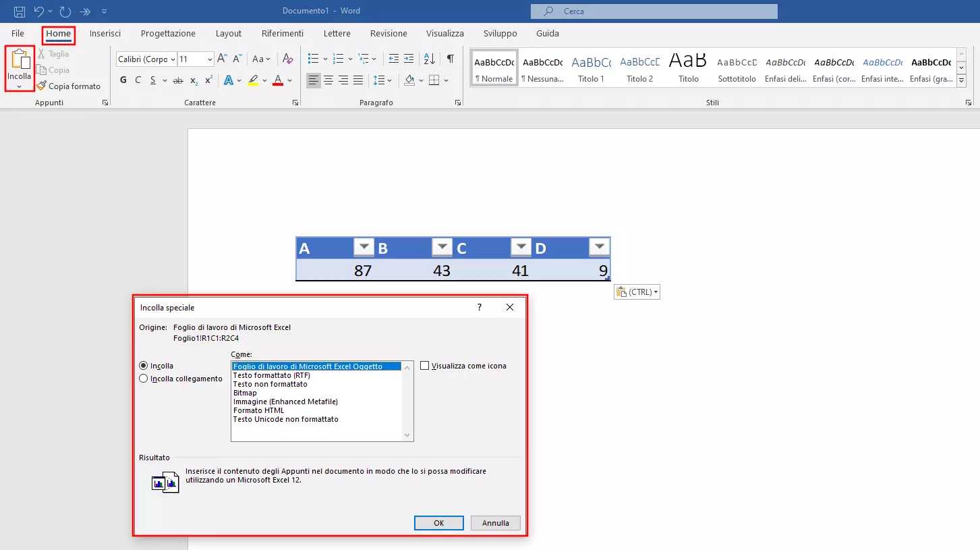Confirm dialog with OK button
Image resolution: width=980 pixels, height=550 pixels.
(439, 523)
